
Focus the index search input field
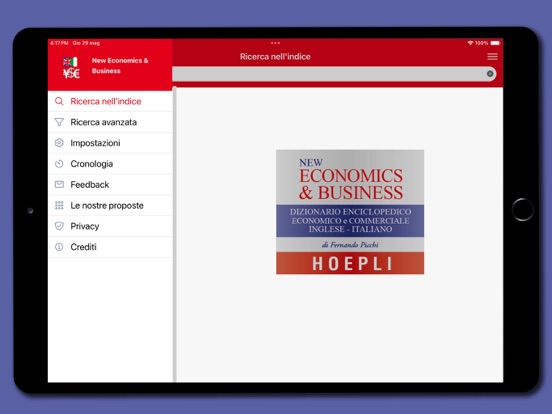[334, 74]
